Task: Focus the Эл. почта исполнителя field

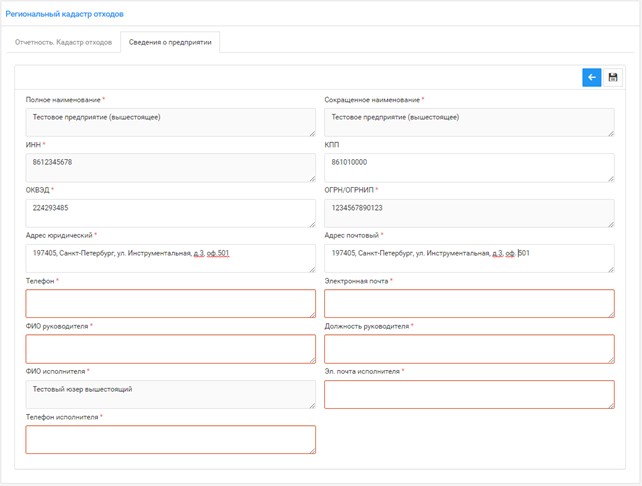Action: 469,394
